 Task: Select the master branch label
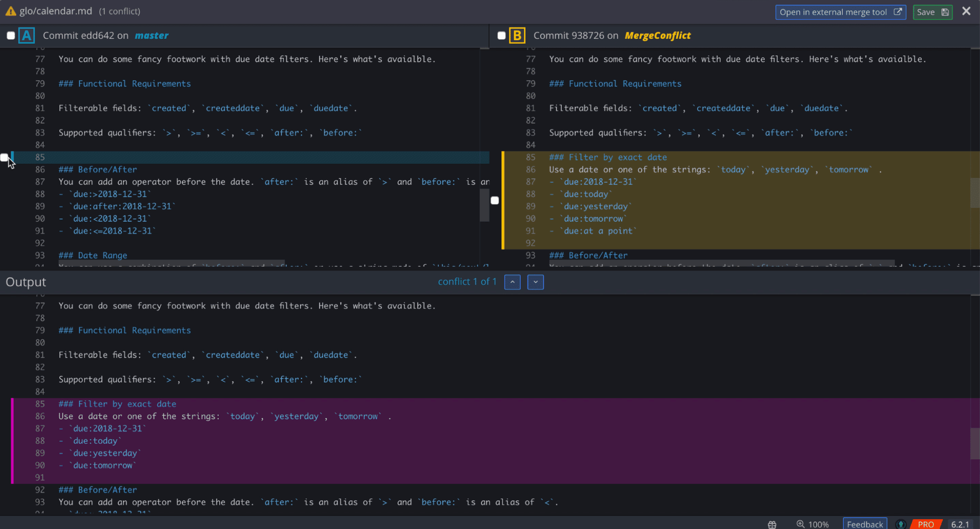click(x=151, y=35)
